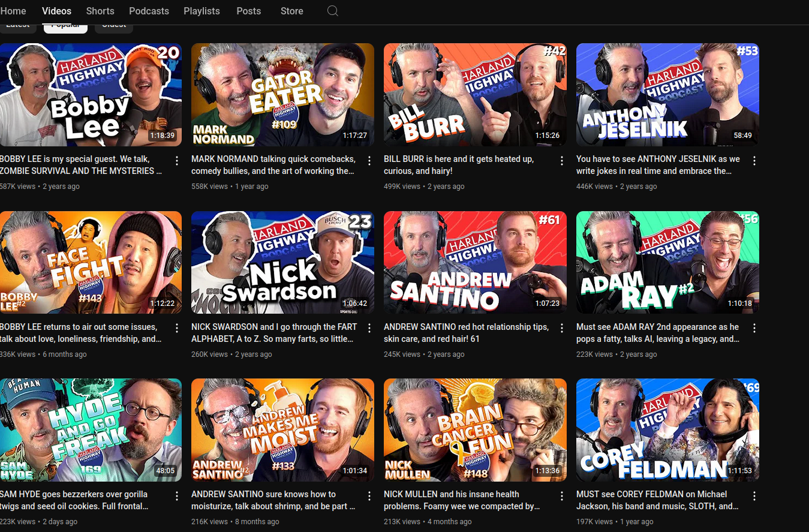Switch to the Shorts tab
This screenshot has width=809, height=532.
coord(100,11)
